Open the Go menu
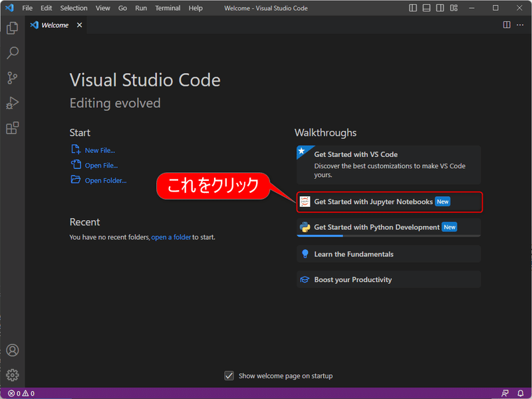Screen dimensions: 532x399 point(122,8)
